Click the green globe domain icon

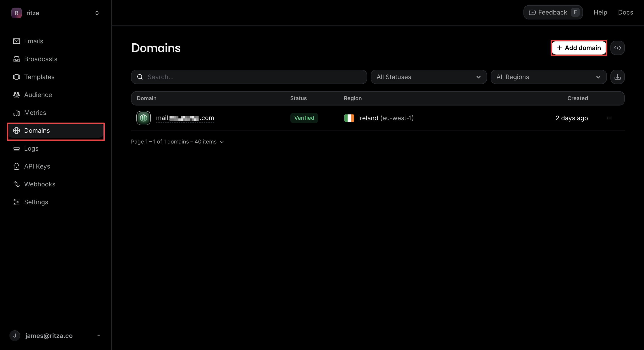144,118
